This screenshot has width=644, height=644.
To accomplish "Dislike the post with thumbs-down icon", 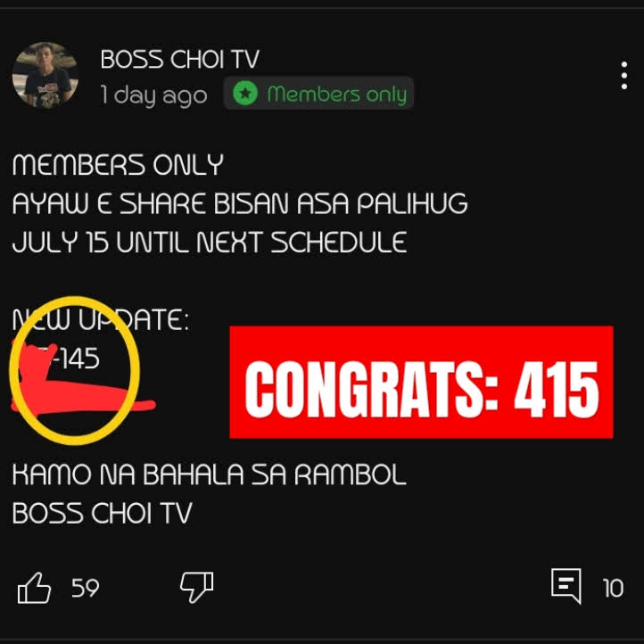I will (x=197, y=587).
